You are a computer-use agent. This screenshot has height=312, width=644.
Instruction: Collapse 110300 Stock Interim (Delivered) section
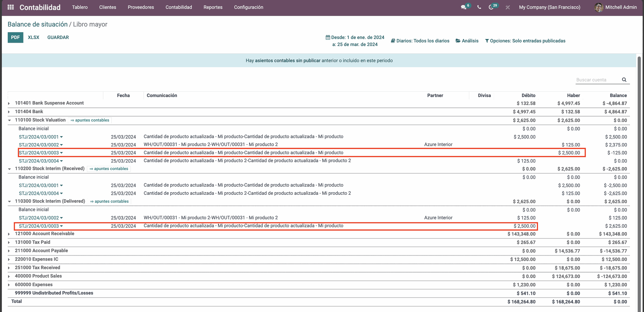(9, 201)
